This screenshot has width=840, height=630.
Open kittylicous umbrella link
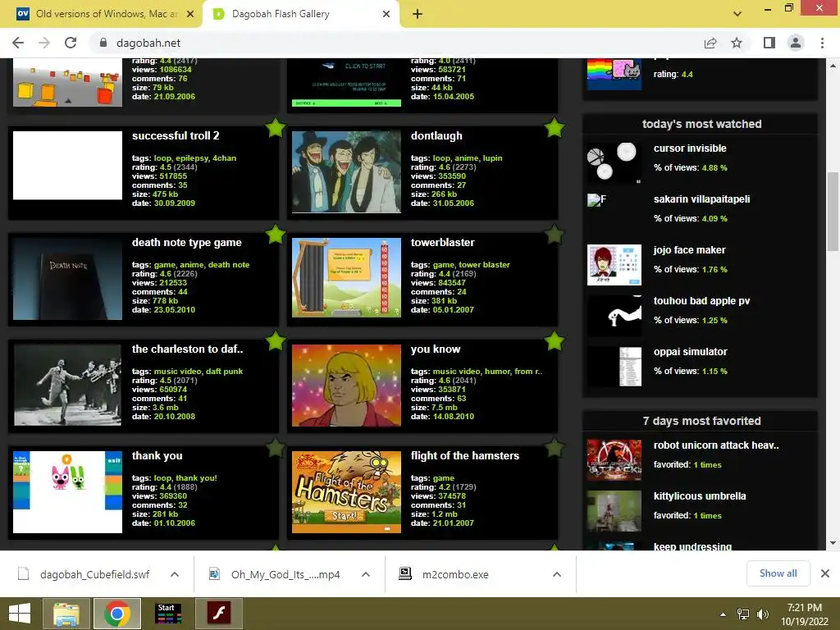point(700,496)
